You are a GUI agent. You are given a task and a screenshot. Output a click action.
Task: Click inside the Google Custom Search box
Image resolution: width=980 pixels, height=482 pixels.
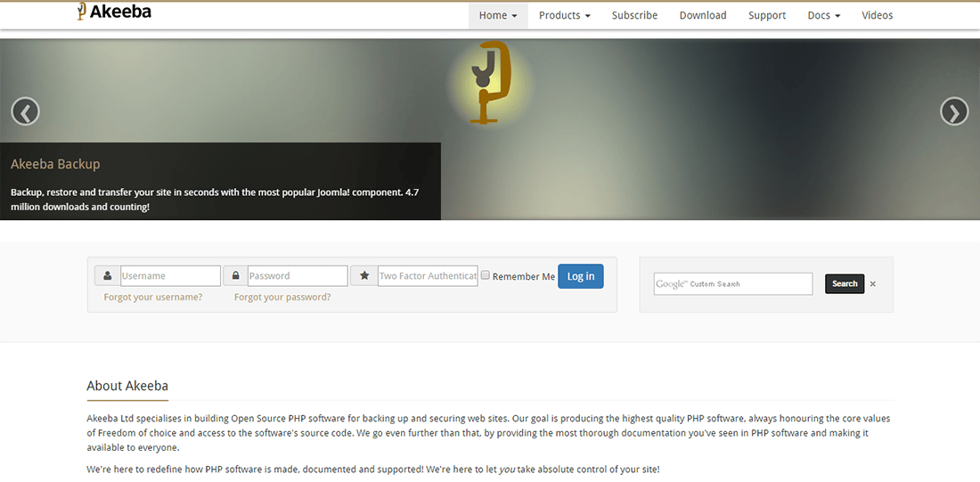click(733, 284)
